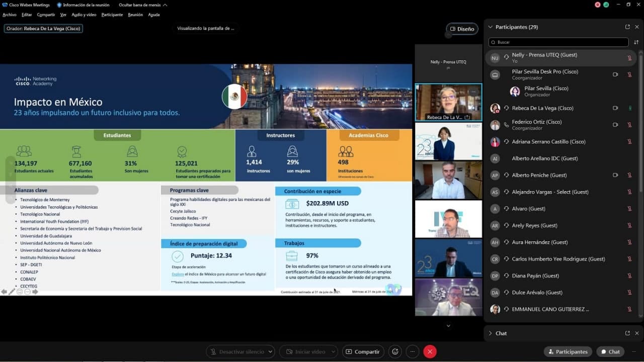Open the Ver menu

[63, 15]
